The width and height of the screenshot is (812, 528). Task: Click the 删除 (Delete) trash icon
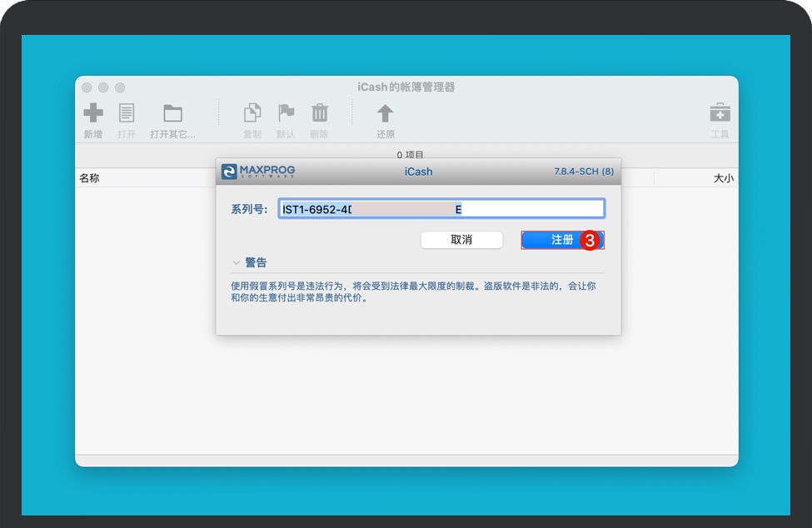(x=319, y=112)
